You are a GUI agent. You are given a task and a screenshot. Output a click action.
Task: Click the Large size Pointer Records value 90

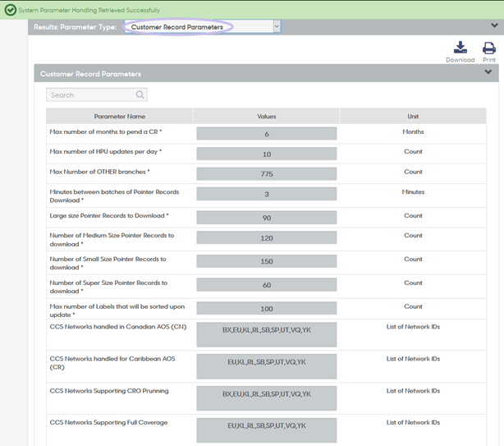267,218
